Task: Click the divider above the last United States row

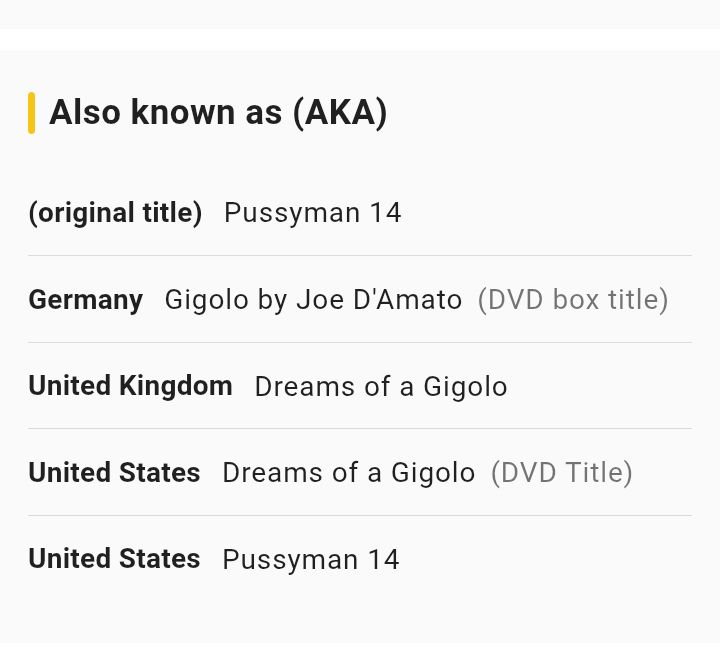Action: [x=360, y=516]
